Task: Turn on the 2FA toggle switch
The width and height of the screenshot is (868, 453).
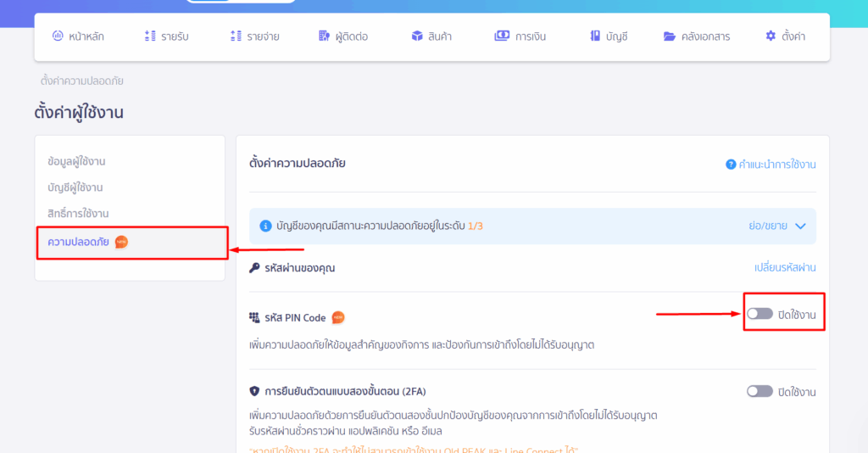Action: (x=759, y=391)
